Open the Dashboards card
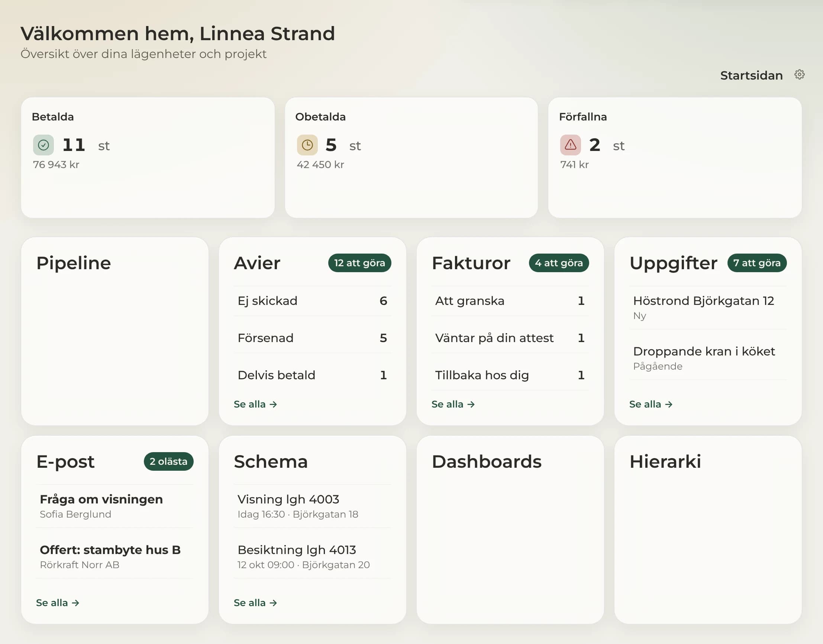 [x=510, y=530]
